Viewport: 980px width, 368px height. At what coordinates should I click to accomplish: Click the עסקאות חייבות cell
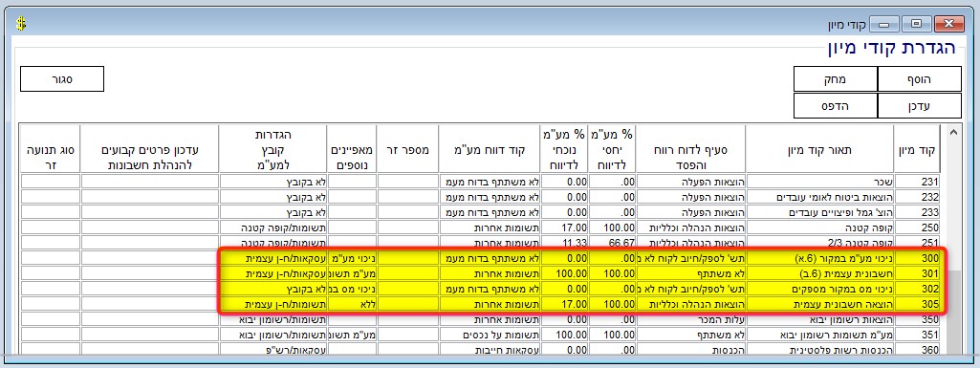[489, 349]
